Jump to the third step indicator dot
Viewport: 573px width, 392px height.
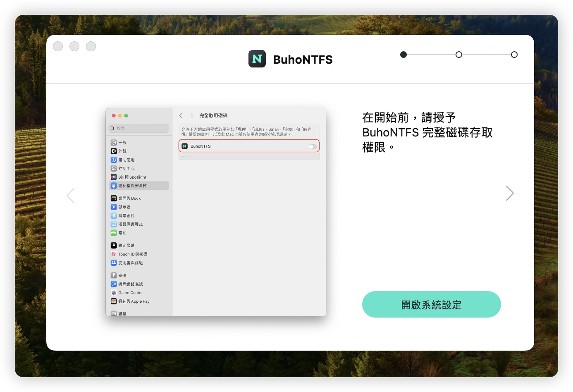[514, 55]
